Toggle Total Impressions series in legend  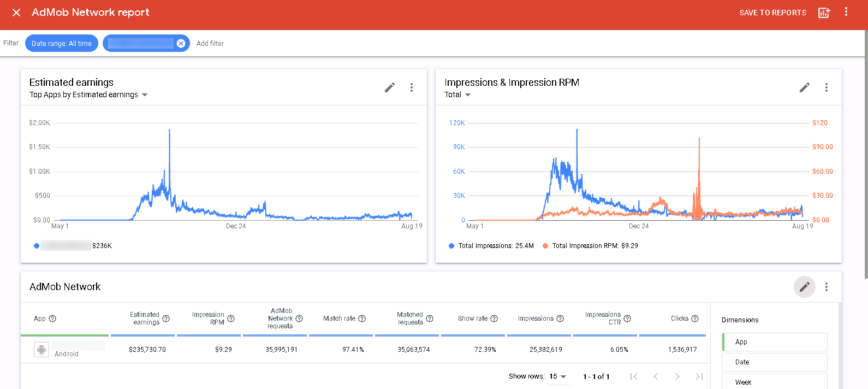point(491,246)
